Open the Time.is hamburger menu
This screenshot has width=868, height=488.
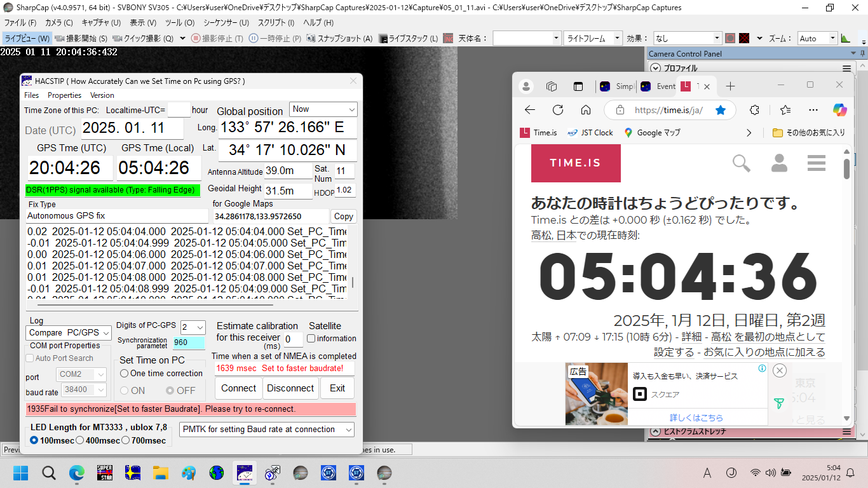click(816, 163)
